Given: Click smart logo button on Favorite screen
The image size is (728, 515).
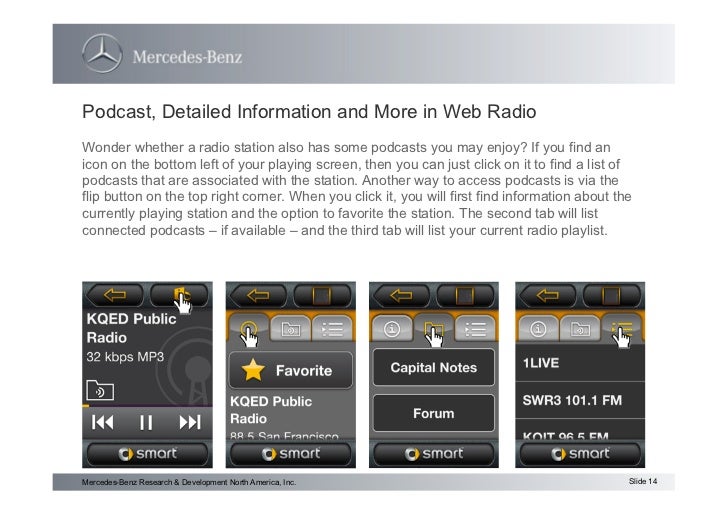Looking at the screenshot, I should point(291,454).
